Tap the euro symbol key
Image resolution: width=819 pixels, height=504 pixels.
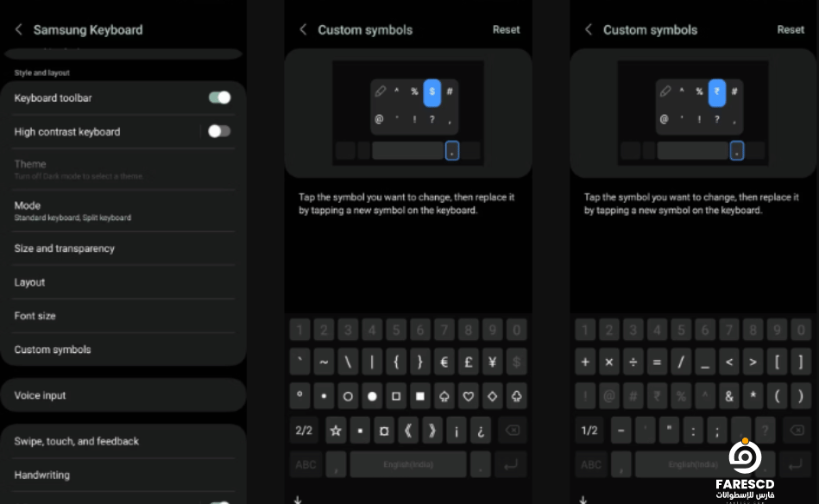pyautogui.click(x=444, y=362)
